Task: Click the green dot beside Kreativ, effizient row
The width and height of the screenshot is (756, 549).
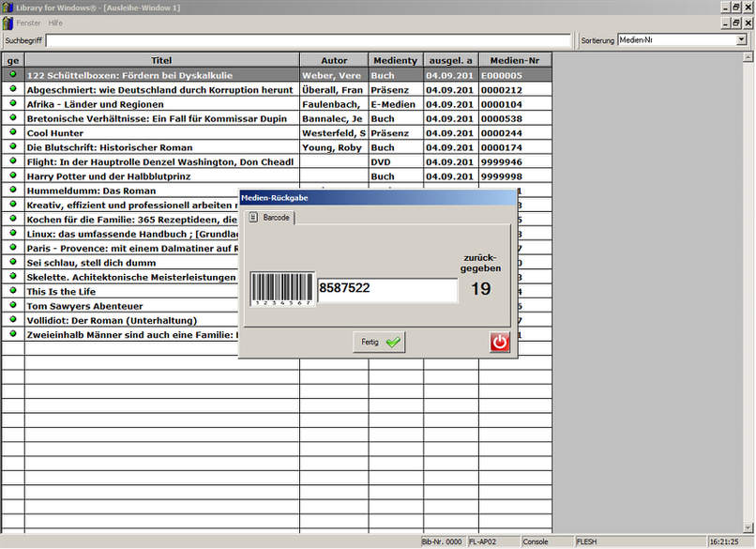Action: (x=13, y=204)
